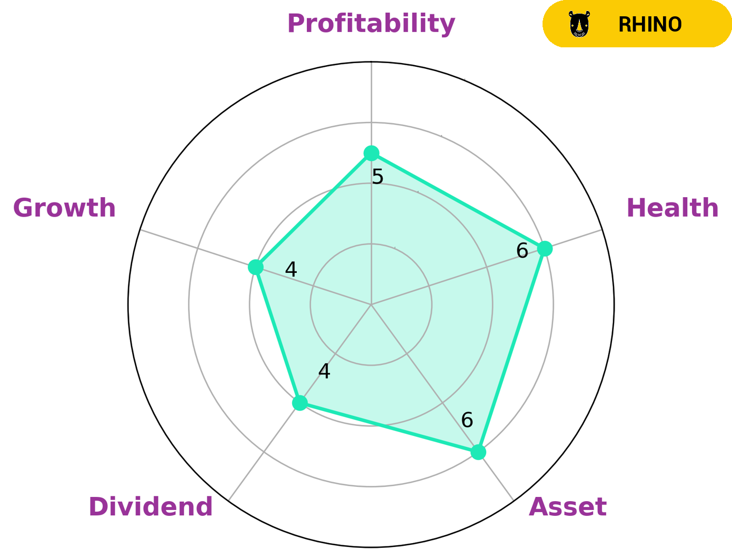This screenshot has width=732, height=560.
Task: Select the Profitability axis label
Action: point(371,24)
